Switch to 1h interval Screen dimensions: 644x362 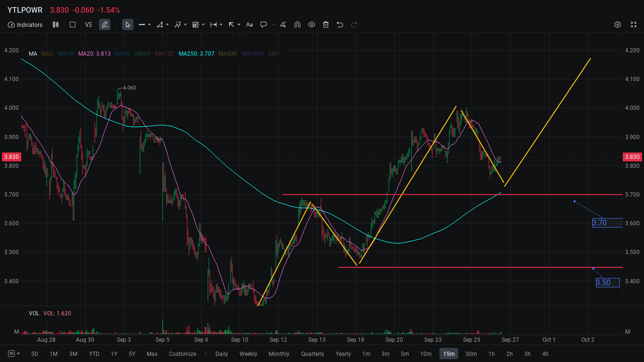pos(492,354)
